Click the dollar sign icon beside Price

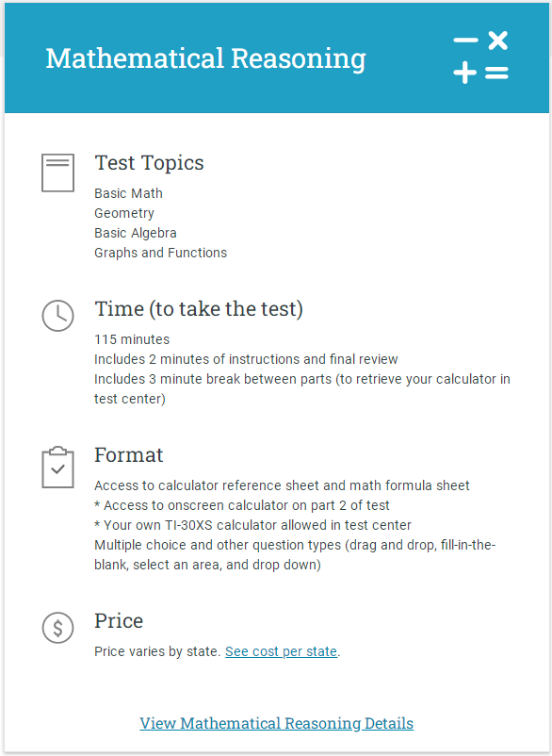(x=57, y=628)
